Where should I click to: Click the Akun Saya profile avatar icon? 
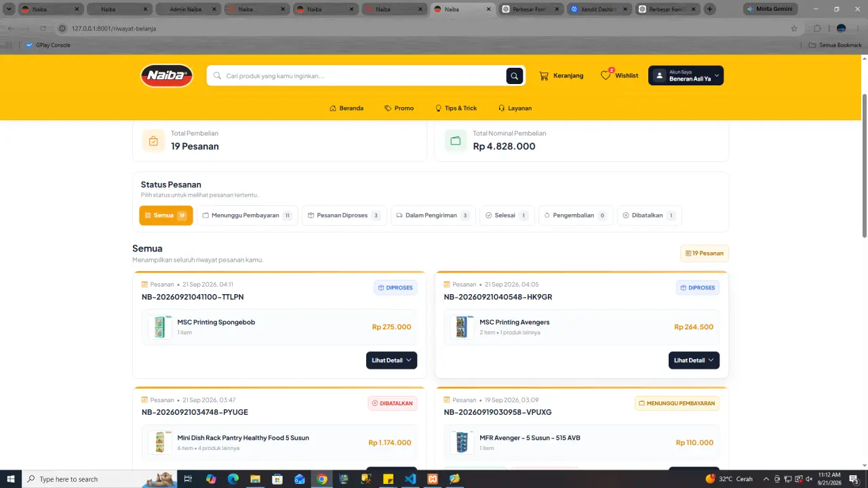coord(659,76)
